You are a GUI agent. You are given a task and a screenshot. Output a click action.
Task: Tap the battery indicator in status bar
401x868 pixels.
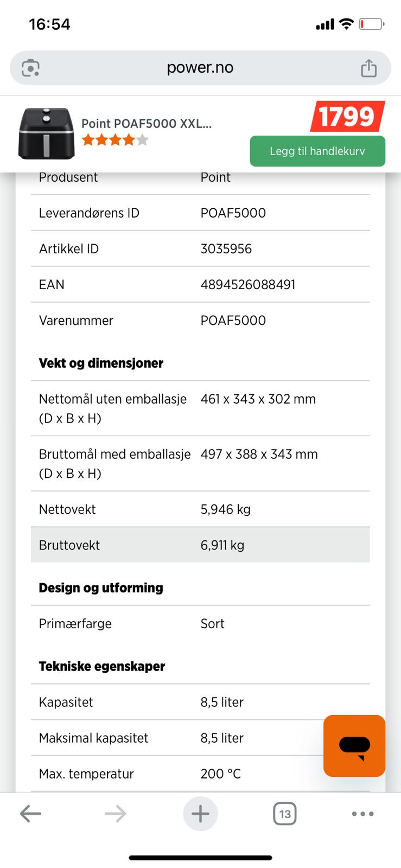[372, 24]
